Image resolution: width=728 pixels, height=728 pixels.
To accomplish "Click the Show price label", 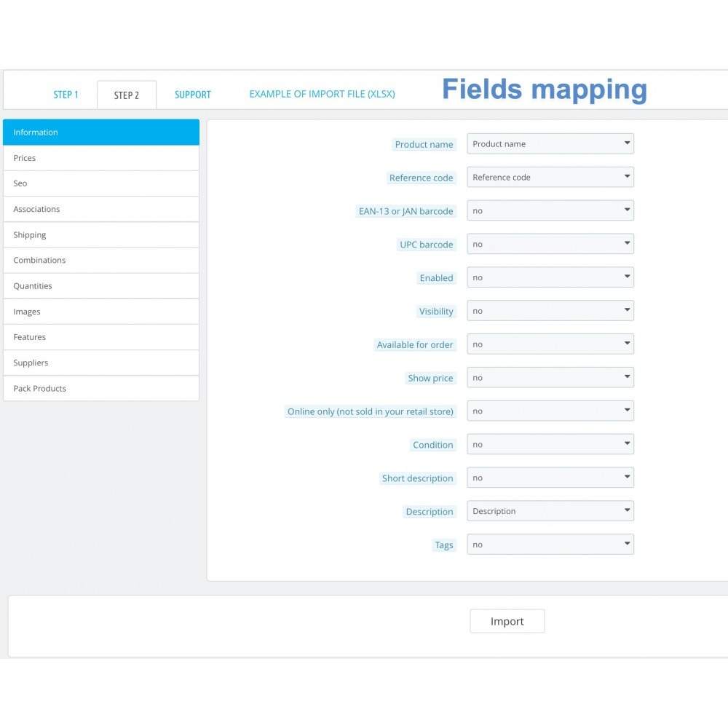I will [430, 379].
